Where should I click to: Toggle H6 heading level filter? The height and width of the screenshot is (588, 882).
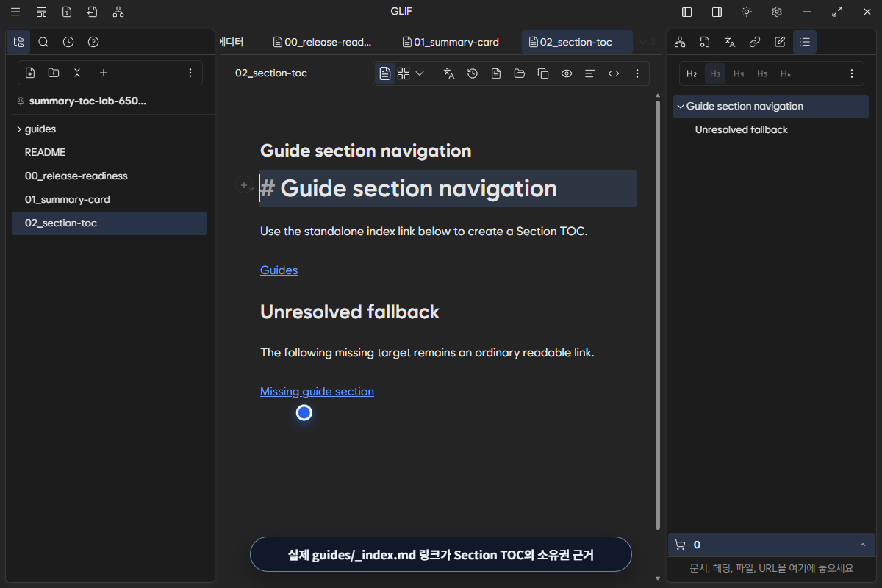coord(786,73)
